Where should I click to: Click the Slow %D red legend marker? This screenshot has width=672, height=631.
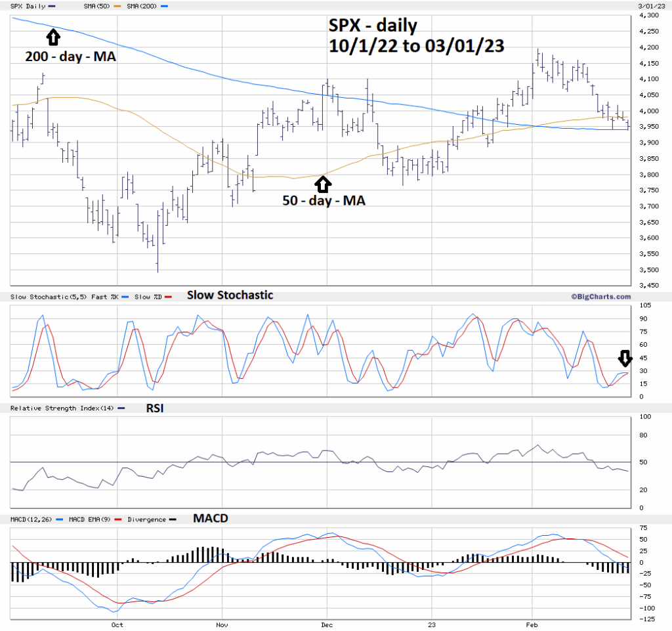coord(169,297)
